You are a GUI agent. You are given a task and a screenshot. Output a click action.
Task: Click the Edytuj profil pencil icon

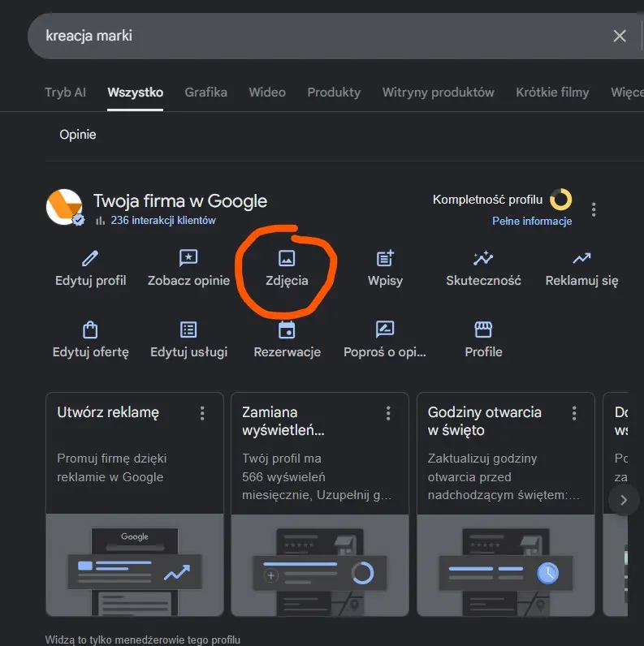coord(90,258)
